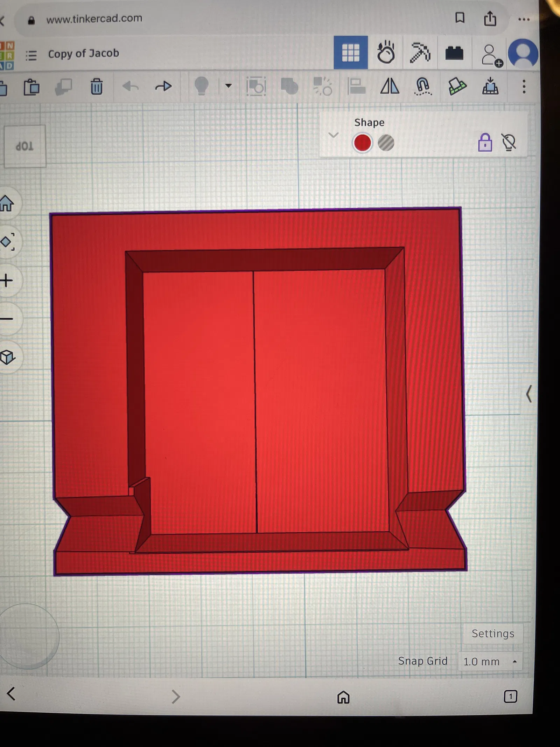This screenshot has height=747, width=560.
Task: Open the Snap Grid 1.0 mm dropdown
Action: pyautogui.click(x=490, y=662)
